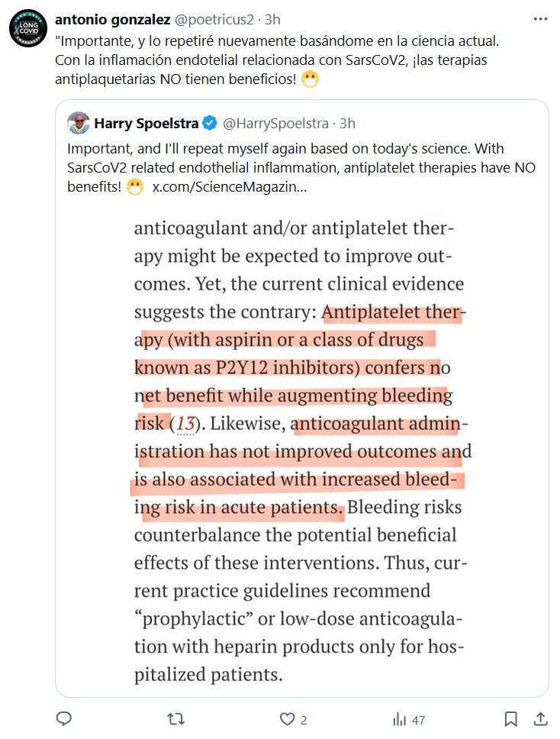Go to the @HarrySpoelstra handle
The height and width of the screenshot is (739, 560).
click(x=276, y=124)
